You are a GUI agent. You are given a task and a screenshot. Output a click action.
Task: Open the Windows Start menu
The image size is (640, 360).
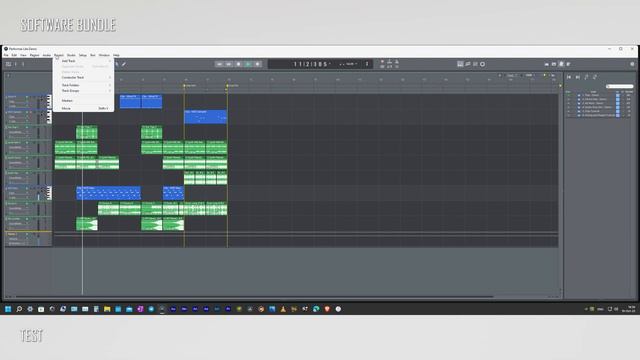[x=8, y=309]
